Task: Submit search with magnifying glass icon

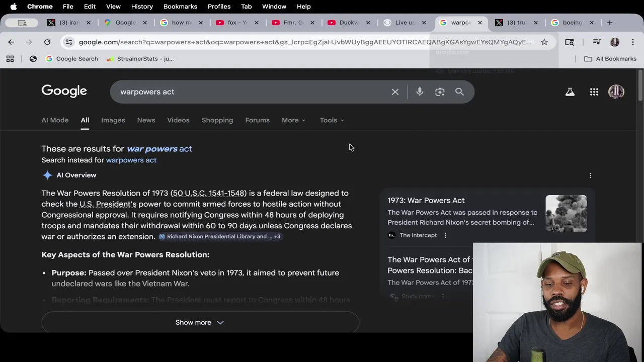Action: pyautogui.click(x=459, y=92)
